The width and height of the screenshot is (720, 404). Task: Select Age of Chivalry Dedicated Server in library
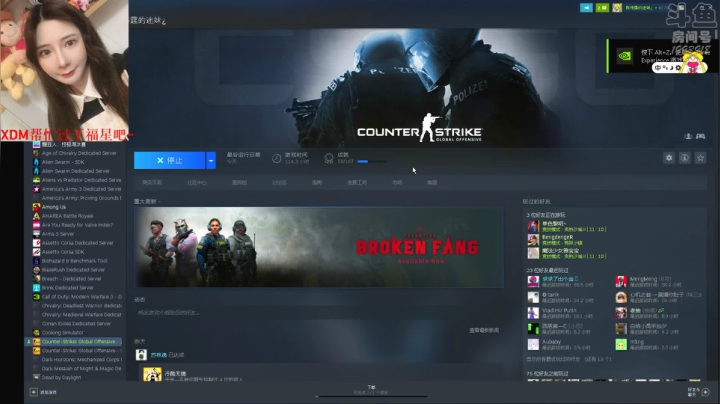coord(79,153)
